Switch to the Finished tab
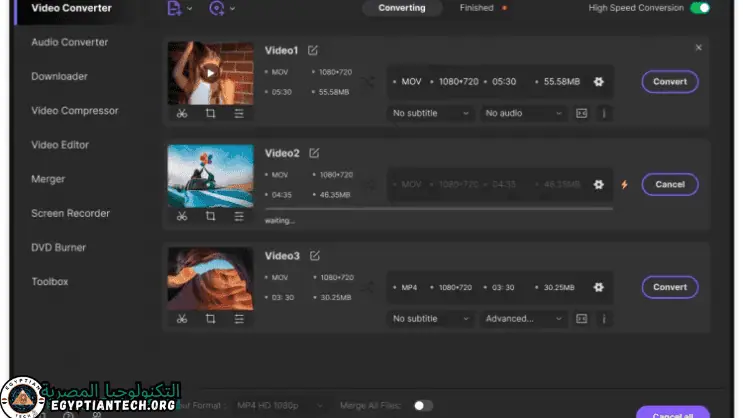 coord(477,8)
